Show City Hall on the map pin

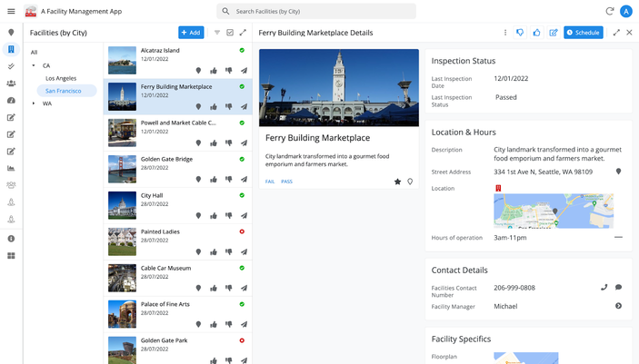(198, 215)
